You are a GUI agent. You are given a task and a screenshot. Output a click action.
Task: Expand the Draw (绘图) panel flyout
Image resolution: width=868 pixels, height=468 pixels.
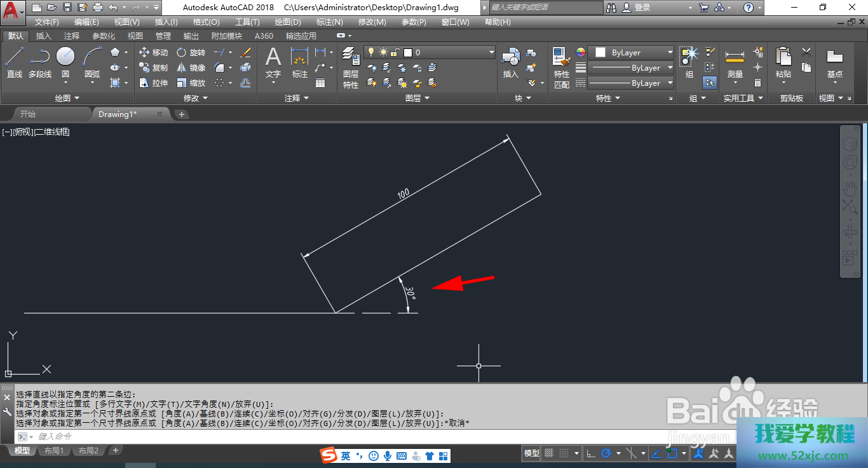[67, 99]
